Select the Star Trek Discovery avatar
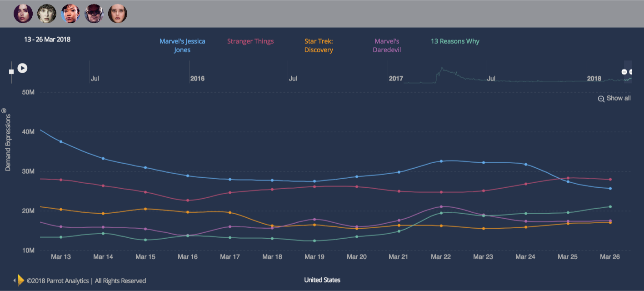The height and width of the screenshot is (291, 644). tap(70, 14)
